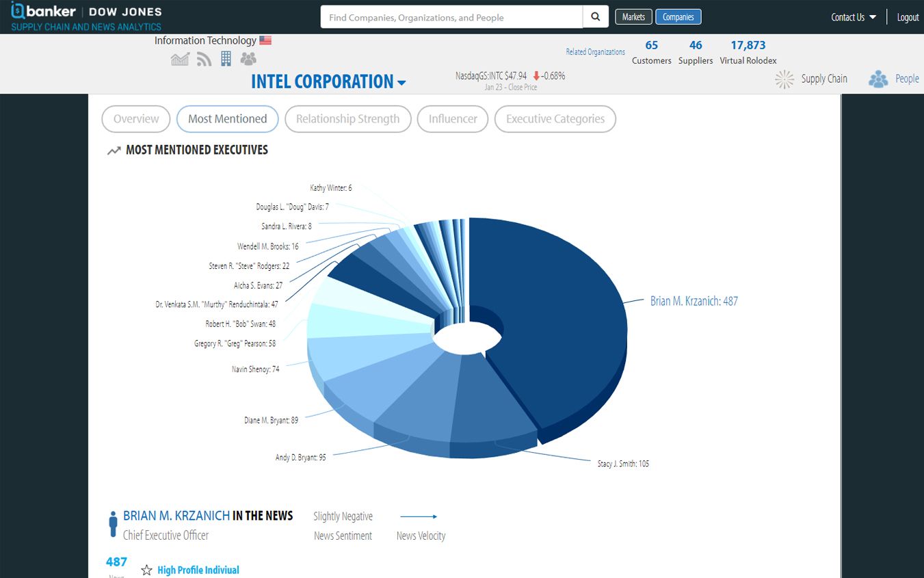Click the People text link

point(907,79)
